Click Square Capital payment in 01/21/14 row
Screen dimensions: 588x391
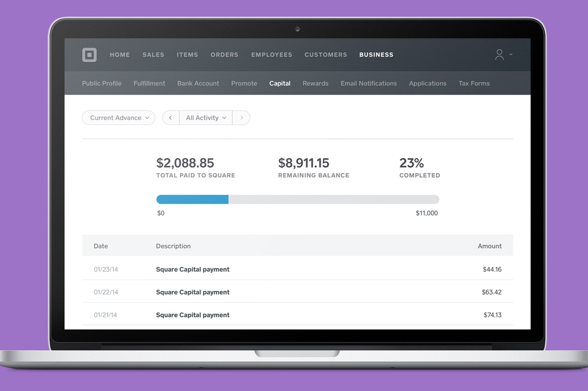[193, 315]
